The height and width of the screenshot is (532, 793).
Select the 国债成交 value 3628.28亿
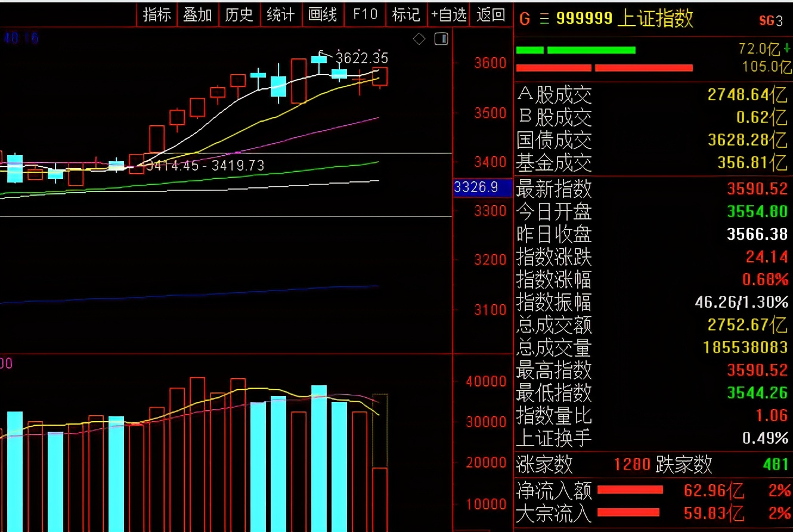pyautogui.click(x=748, y=140)
